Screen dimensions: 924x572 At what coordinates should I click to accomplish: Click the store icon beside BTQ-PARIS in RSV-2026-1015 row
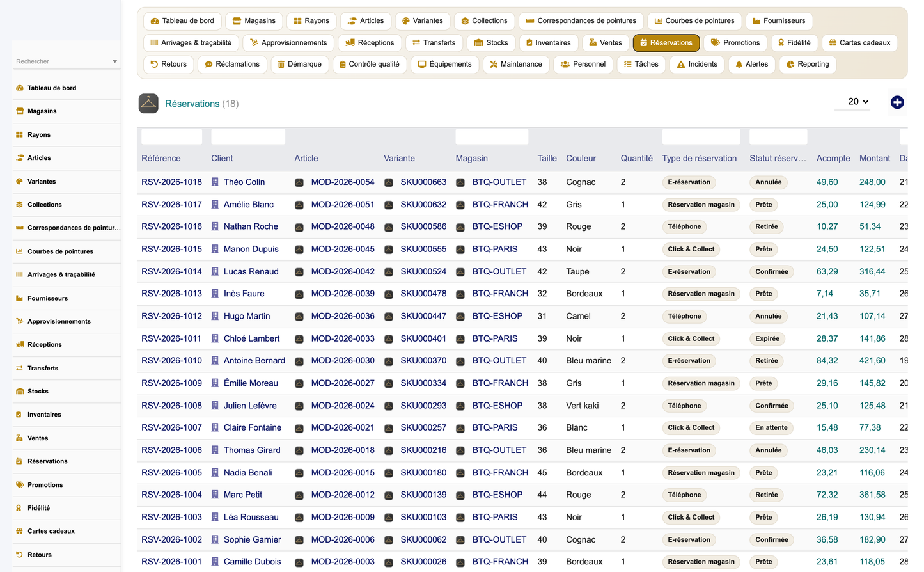[x=460, y=250]
